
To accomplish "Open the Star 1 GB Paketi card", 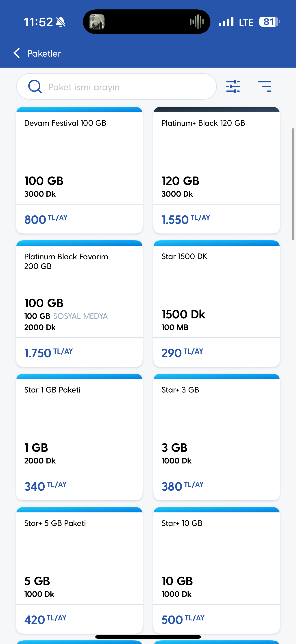I will point(79,437).
